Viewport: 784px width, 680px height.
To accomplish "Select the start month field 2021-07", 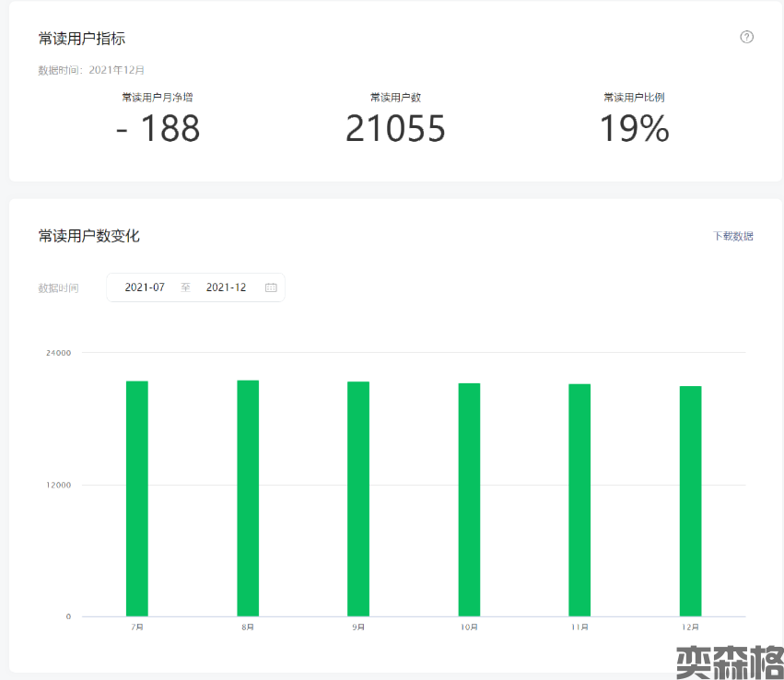I will click(x=145, y=287).
